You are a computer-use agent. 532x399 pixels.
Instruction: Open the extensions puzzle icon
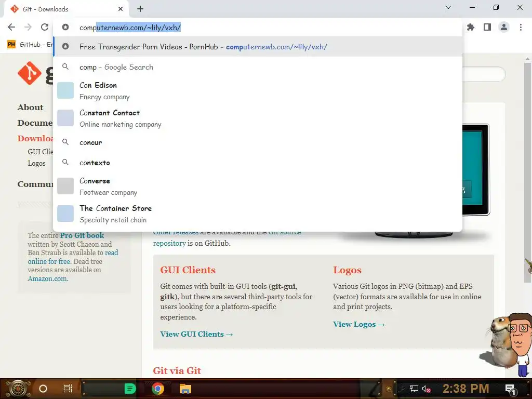471,27
